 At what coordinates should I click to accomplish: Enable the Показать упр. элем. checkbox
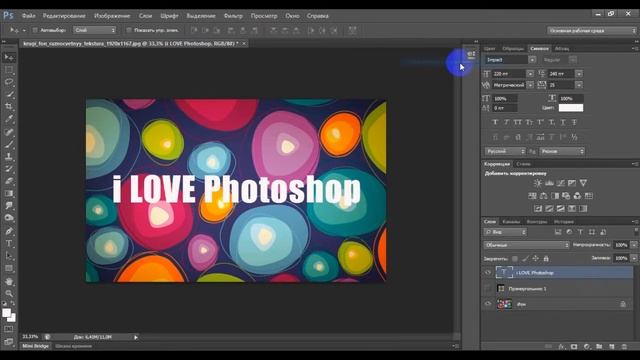click(x=129, y=30)
